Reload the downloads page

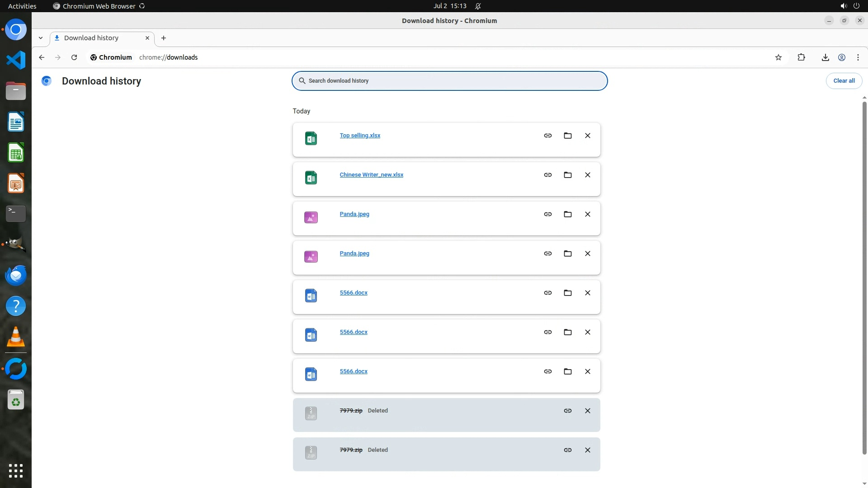point(74,57)
